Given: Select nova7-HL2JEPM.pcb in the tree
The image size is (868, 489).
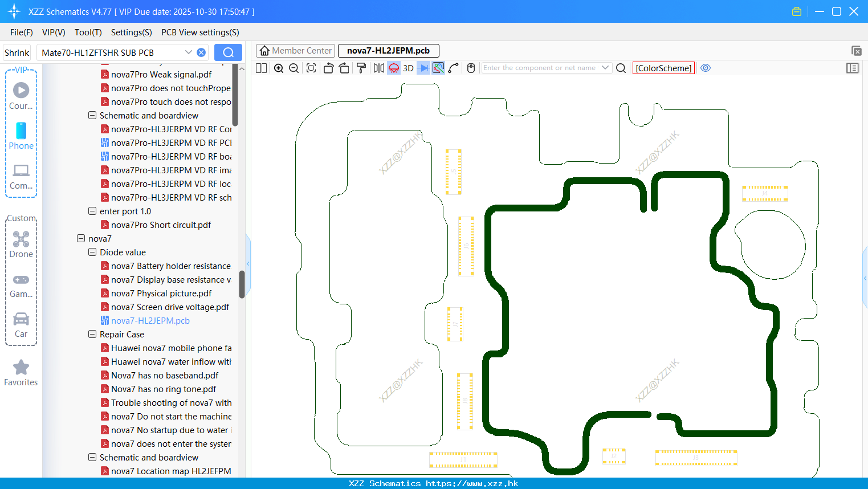Looking at the screenshot, I should tap(145, 320).
